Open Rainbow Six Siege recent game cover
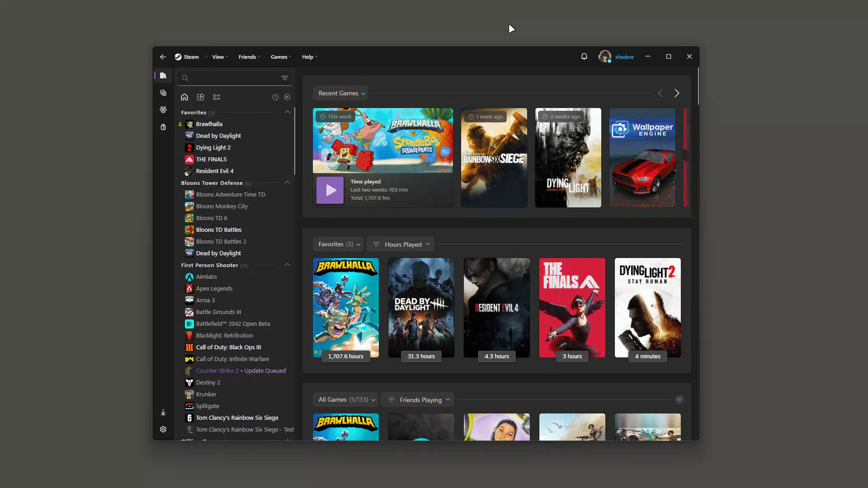Image resolution: width=868 pixels, height=488 pixels. (x=494, y=158)
